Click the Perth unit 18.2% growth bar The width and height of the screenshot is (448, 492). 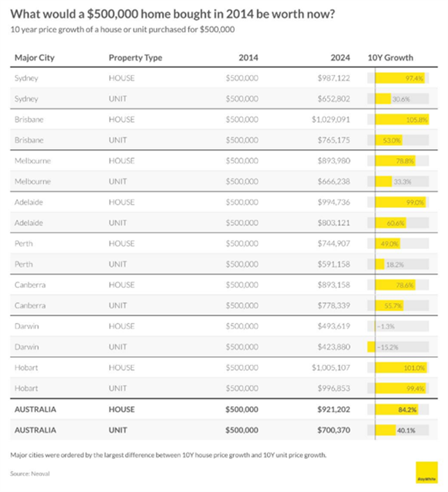380,264
